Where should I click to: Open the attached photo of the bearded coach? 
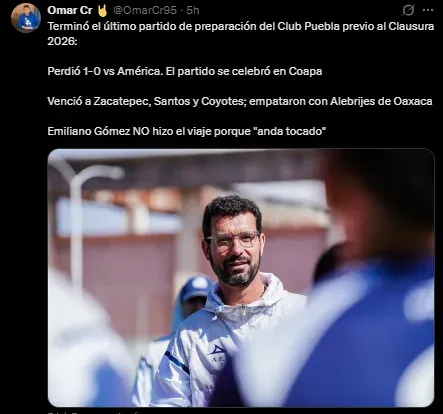241,278
